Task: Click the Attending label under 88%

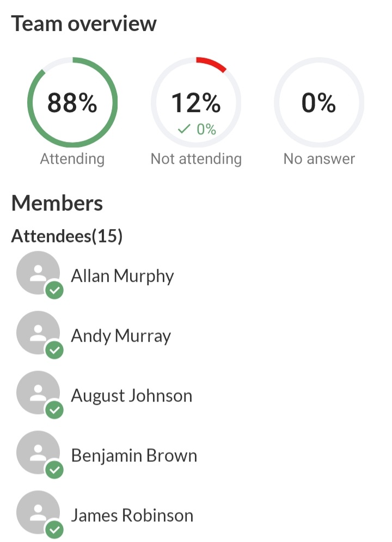Action: (x=72, y=159)
